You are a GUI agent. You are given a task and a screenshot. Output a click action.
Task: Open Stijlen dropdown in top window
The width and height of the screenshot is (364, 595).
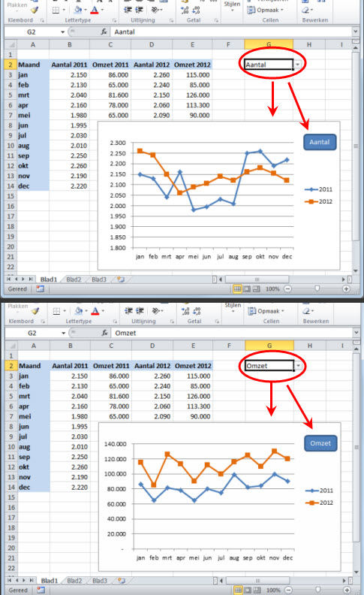tap(232, 7)
